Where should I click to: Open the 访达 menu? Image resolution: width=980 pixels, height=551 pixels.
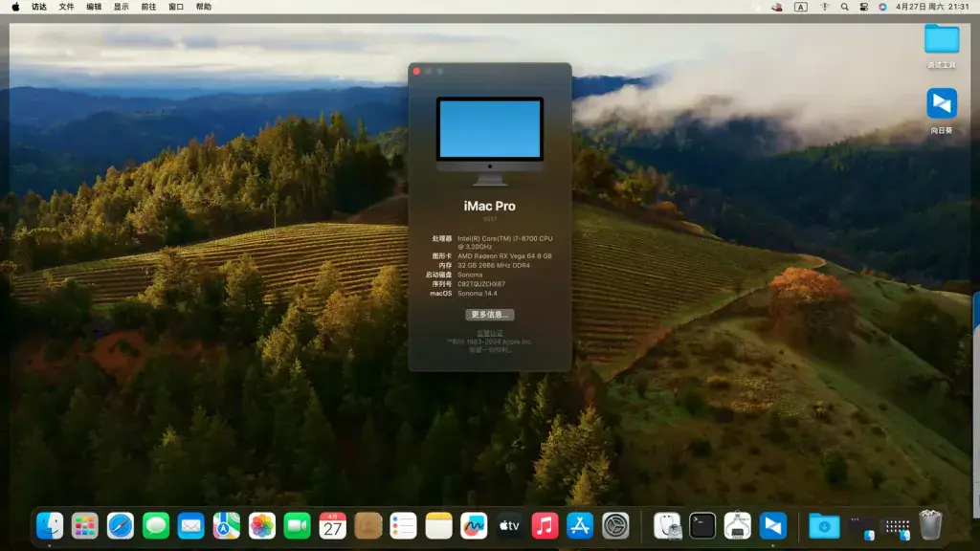(38, 7)
